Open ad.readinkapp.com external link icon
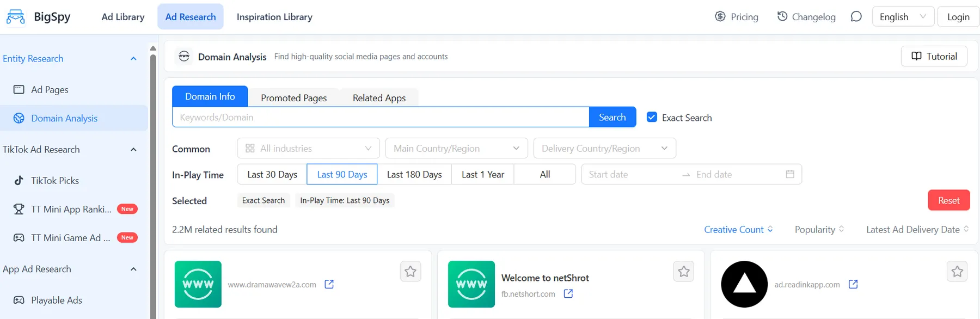 (853, 284)
